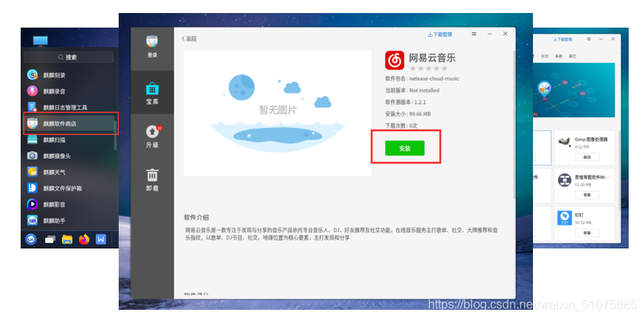The height and width of the screenshot is (319, 644).
Task: Click the computer desktop icon above start menu
Action: [41, 41]
